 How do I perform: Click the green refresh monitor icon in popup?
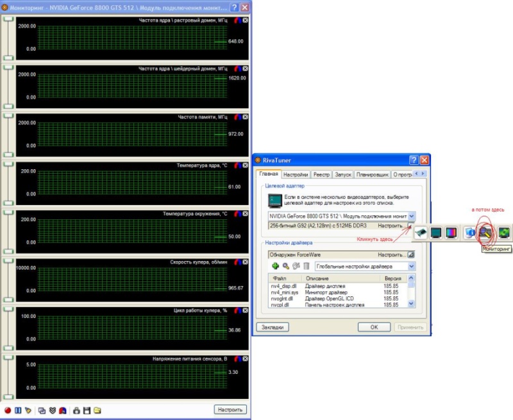tap(504, 233)
